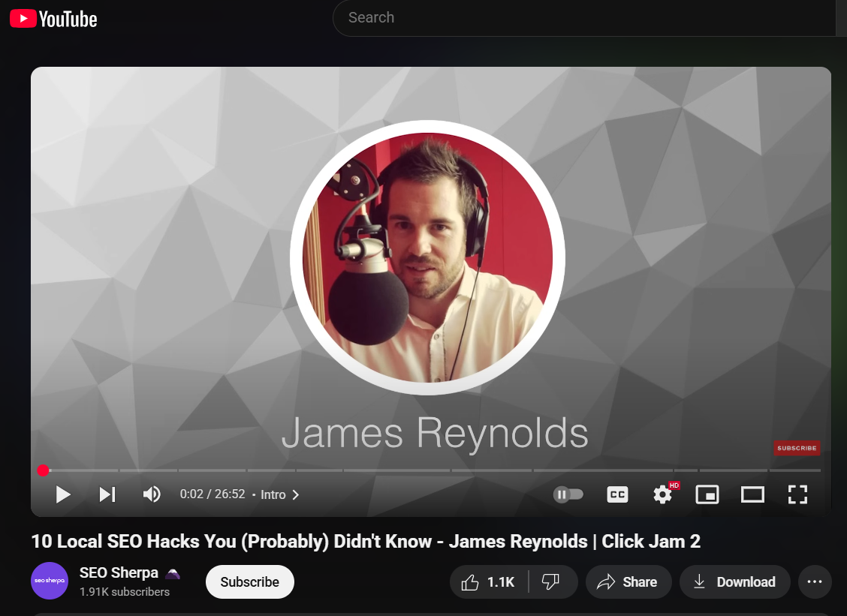Toggle the autoplay switch
Image resolution: width=847 pixels, height=616 pixels.
pos(568,494)
